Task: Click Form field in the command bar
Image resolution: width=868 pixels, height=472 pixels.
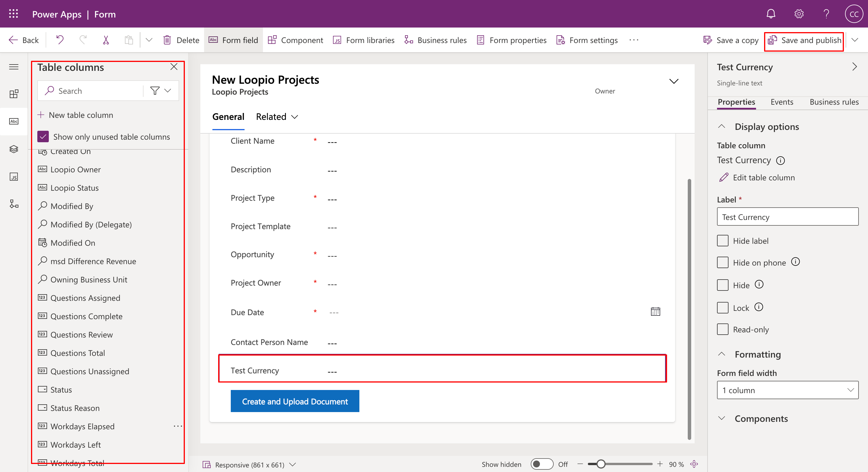Action: point(233,40)
